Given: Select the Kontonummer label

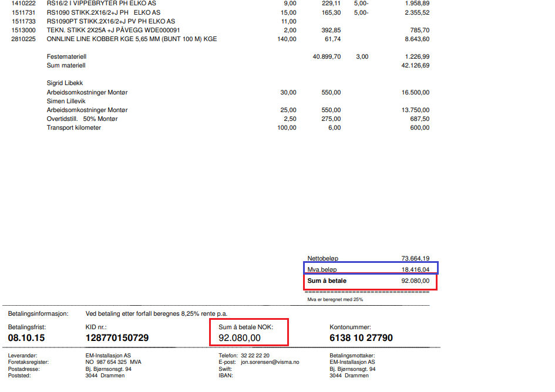Looking at the screenshot, I should [x=350, y=327].
